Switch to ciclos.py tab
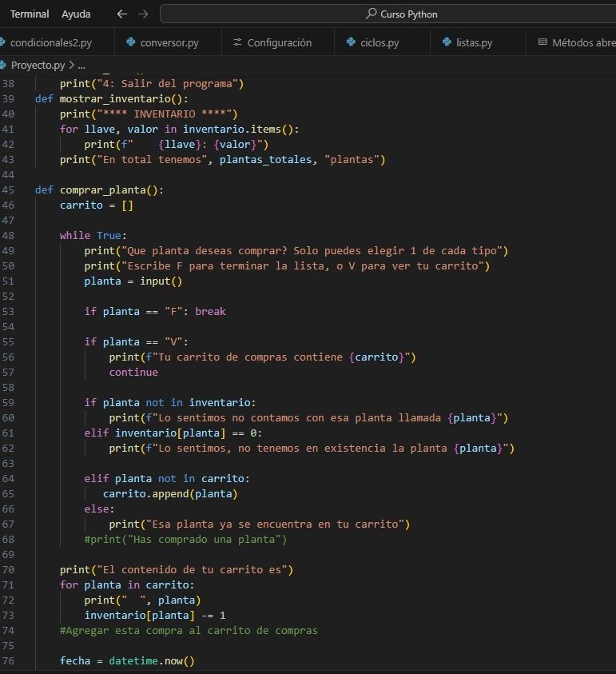This screenshot has width=616, height=674. [x=379, y=42]
